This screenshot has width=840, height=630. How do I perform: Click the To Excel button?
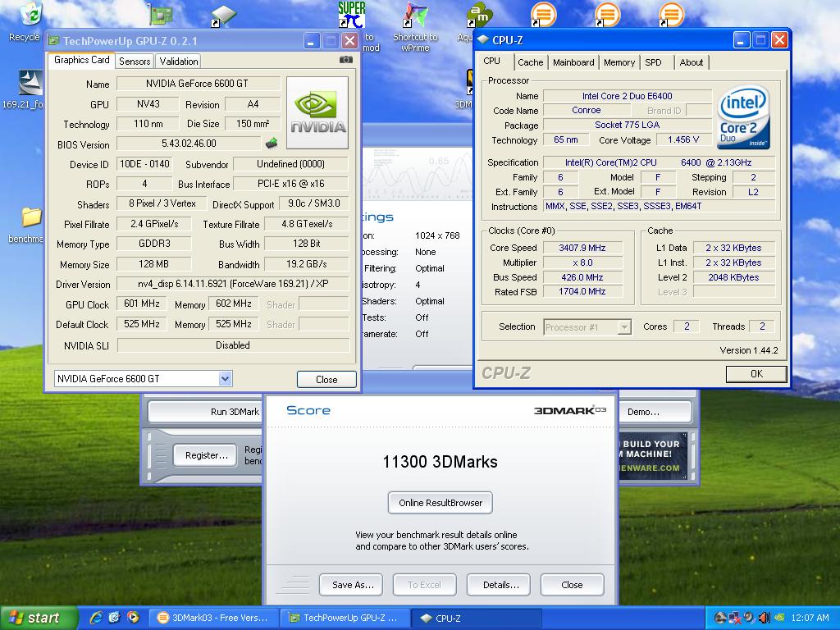pos(424,585)
